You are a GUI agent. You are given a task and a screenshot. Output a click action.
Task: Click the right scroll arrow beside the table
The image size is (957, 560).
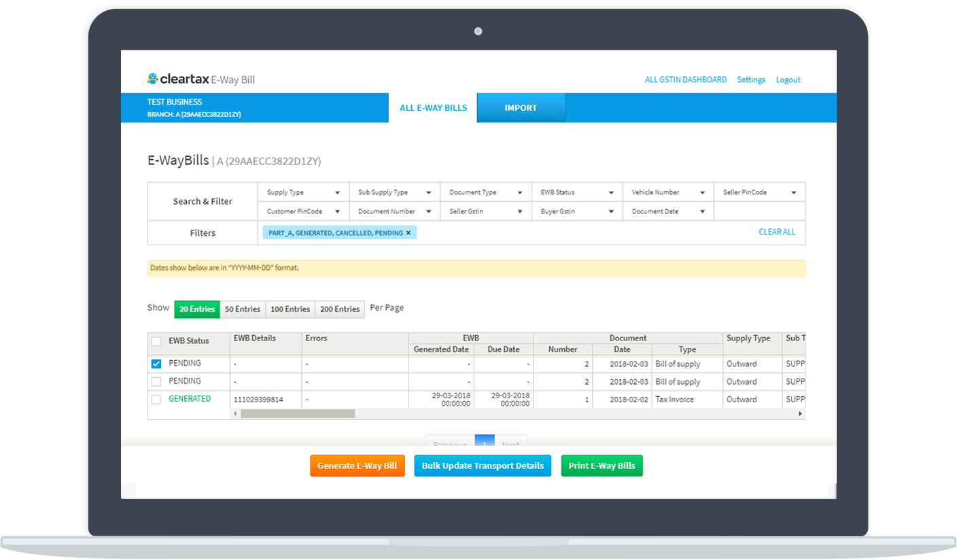click(800, 413)
